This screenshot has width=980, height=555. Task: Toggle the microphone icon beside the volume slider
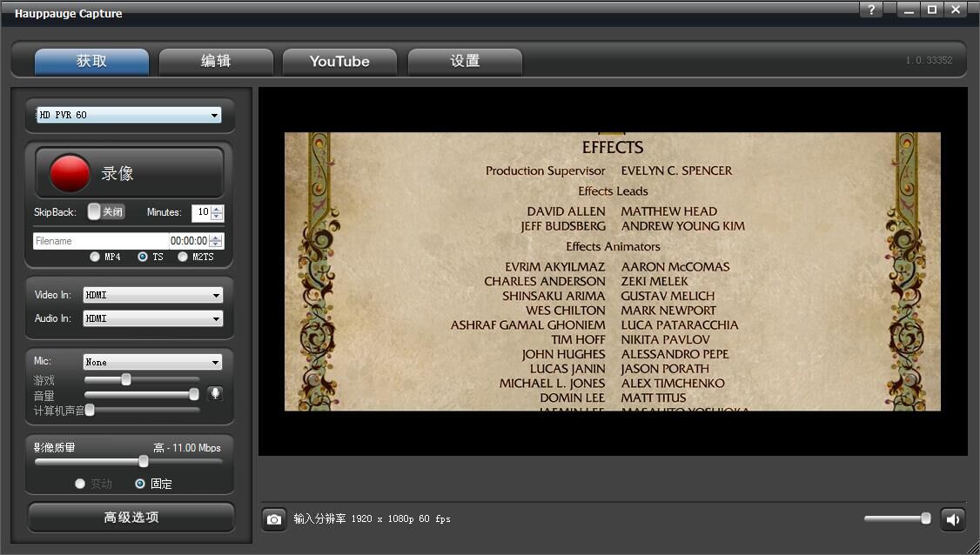(x=215, y=393)
